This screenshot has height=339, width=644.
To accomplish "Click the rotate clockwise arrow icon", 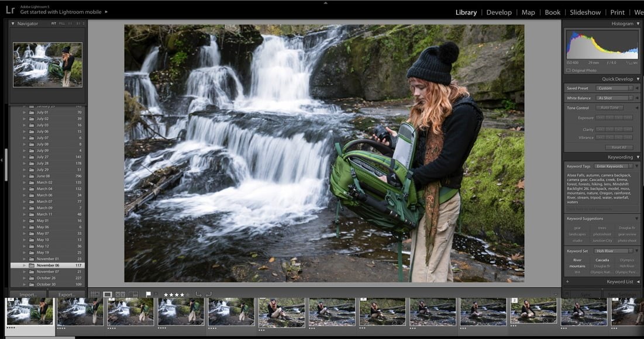I will pos(209,295).
